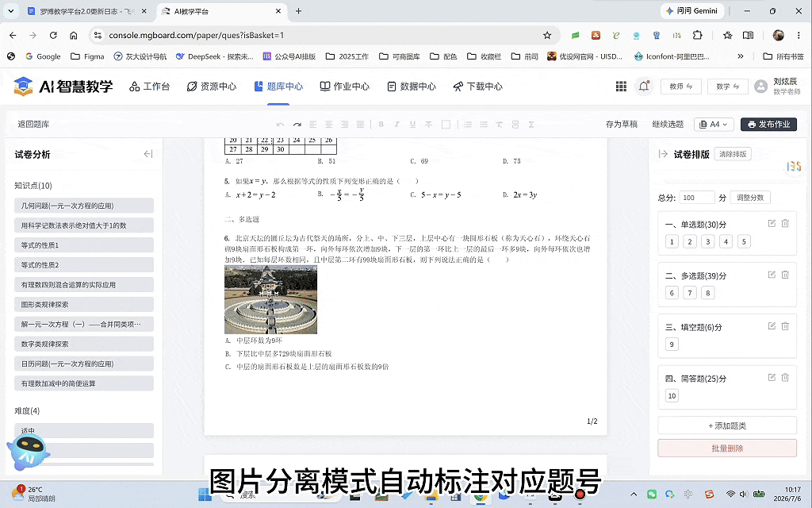Select knowledge point 有理数加减中的简便运算
The image size is (812, 508).
(84, 383)
